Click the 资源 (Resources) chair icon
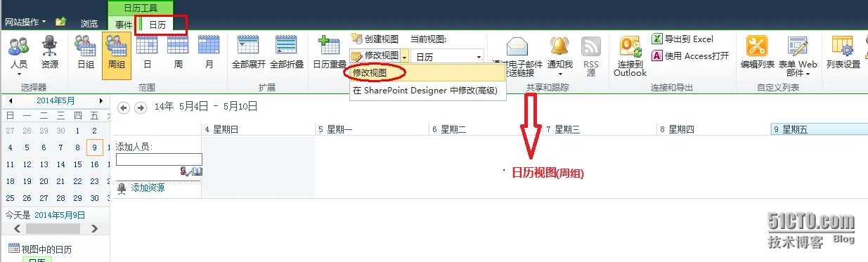This screenshot has height=262, width=868. [x=50, y=46]
